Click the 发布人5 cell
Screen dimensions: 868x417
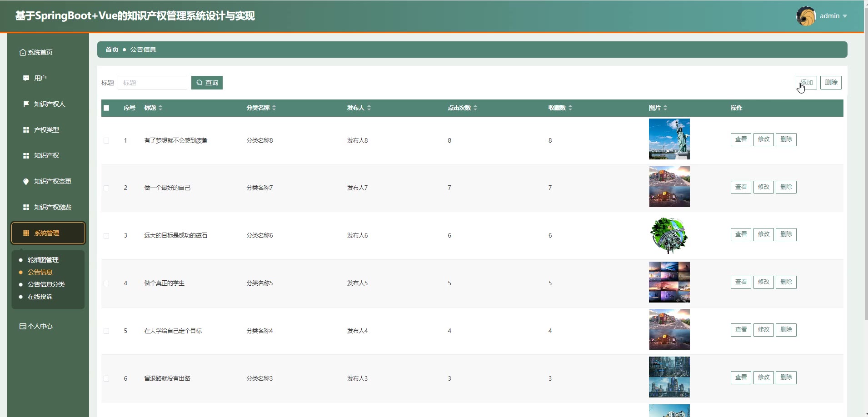(x=357, y=283)
